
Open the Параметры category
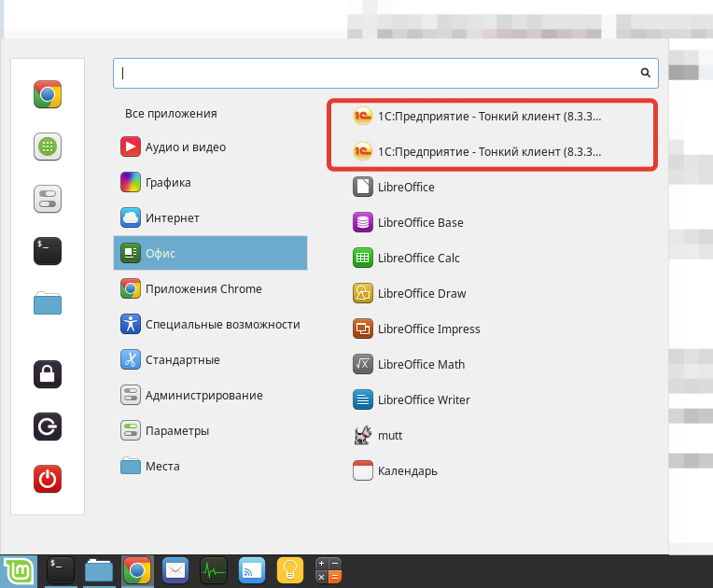(x=210, y=430)
